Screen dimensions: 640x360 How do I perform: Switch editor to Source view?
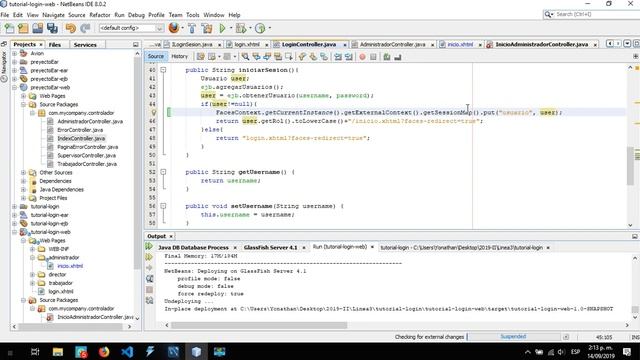coord(156,56)
